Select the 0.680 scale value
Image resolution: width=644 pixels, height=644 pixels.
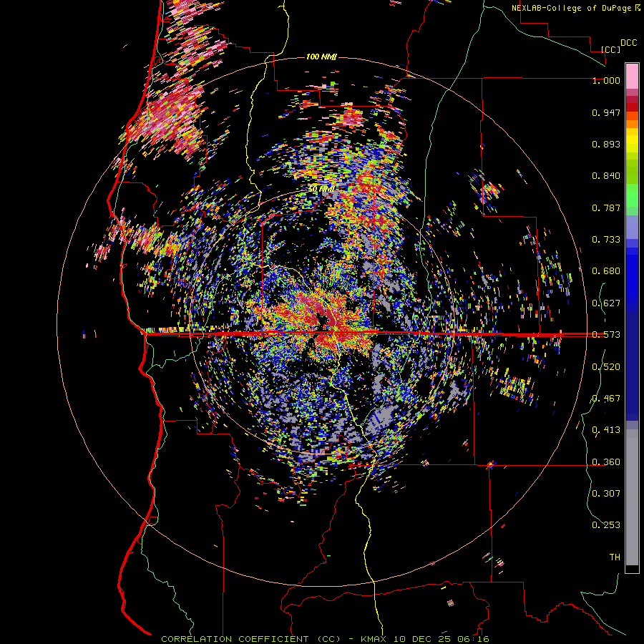pos(606,271)
